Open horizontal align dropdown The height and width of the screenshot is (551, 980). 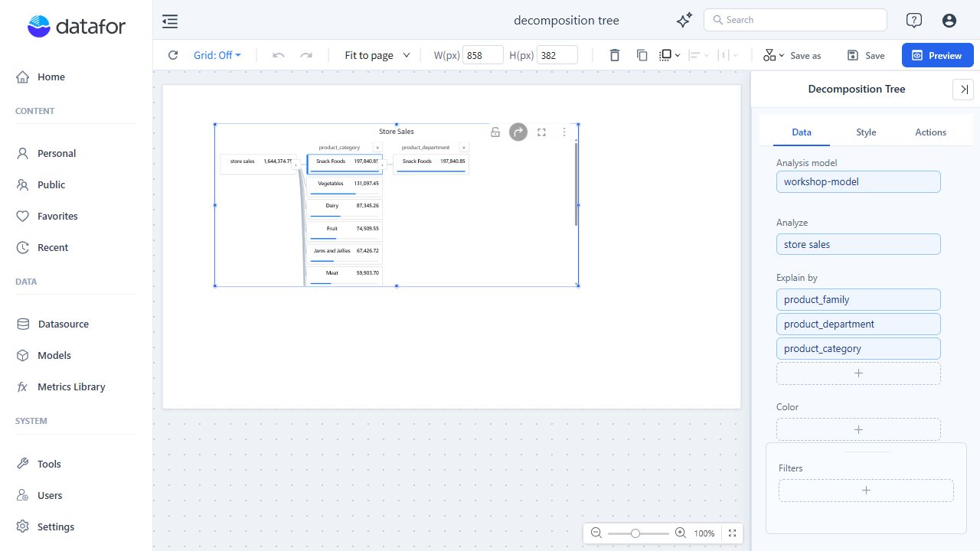pyautogui.click(x=698, y=55)
